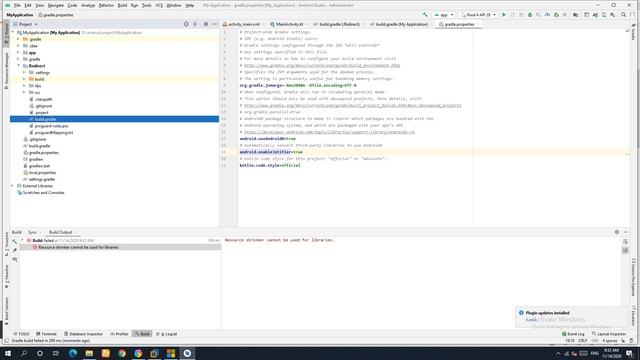Open the Profiler tool window
This screenshot has height=360, width=640.
[x=119, y=334]
